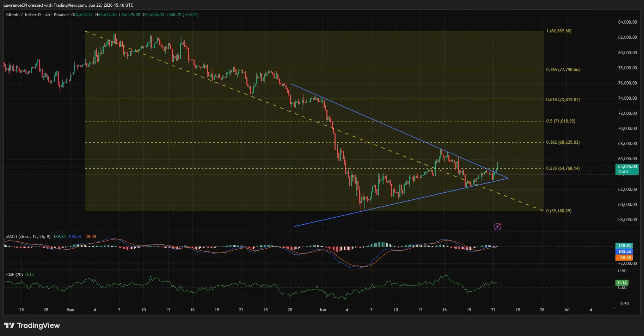644x336 pixels.
Task: Click the LawrenceCN created with TradingView.com header
Action: (68, 5)
